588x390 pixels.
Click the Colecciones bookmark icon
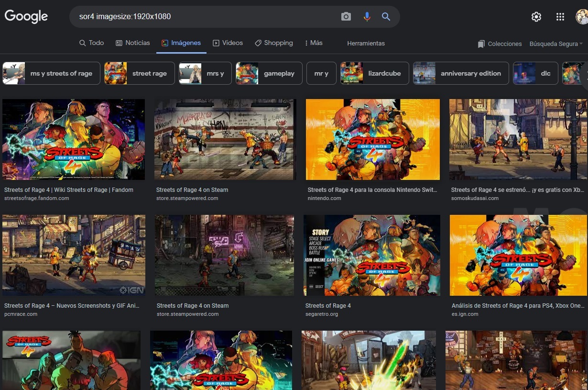coord(481,44)
